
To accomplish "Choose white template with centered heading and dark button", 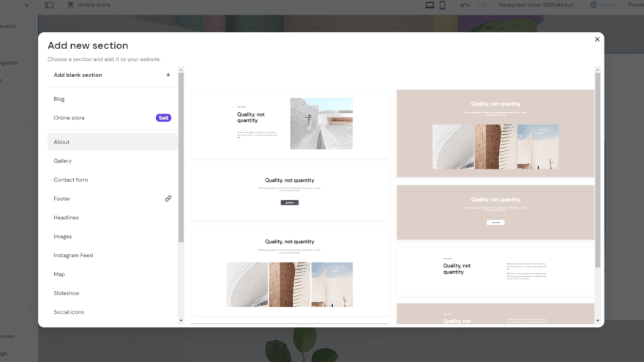I will coord(290,193).
